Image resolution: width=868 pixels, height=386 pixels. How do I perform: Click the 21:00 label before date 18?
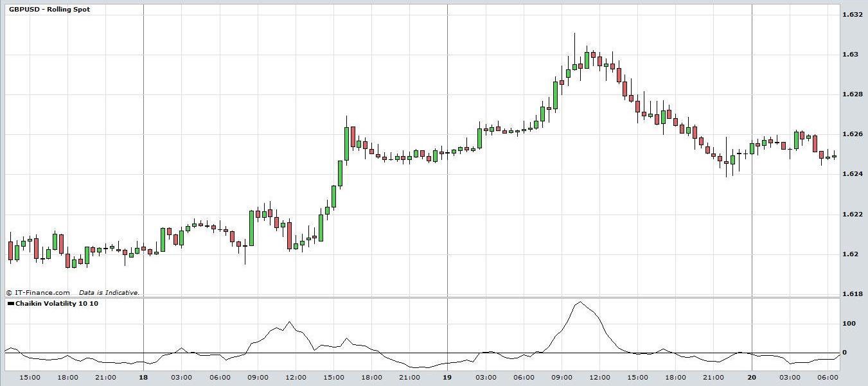point(105,378)
